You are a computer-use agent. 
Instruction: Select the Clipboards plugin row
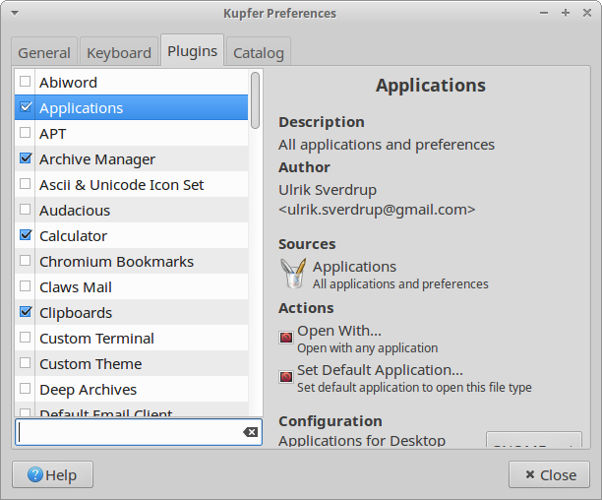click(131, 313)
